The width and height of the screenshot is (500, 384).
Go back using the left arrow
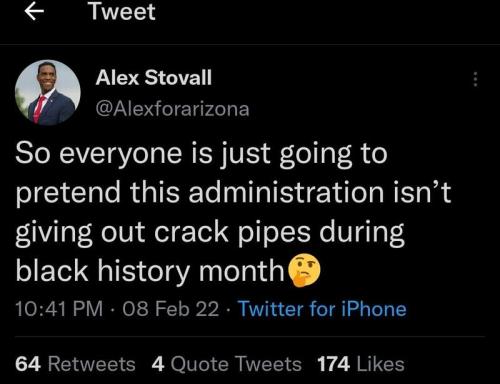(x=34, y=11)
